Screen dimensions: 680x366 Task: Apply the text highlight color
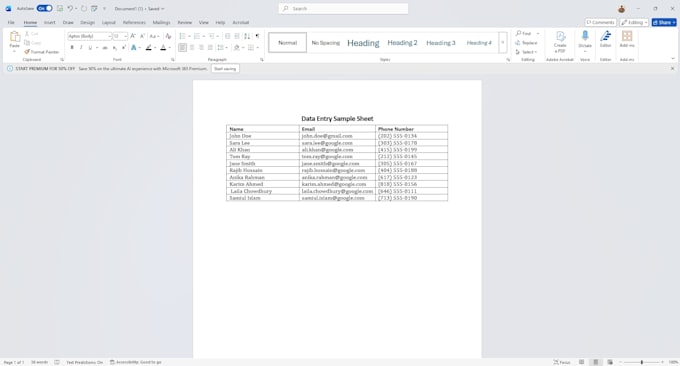coord(149,47)
